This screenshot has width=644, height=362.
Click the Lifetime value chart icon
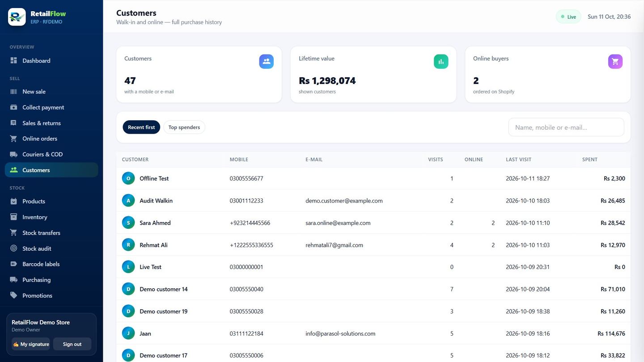point(441,62)
